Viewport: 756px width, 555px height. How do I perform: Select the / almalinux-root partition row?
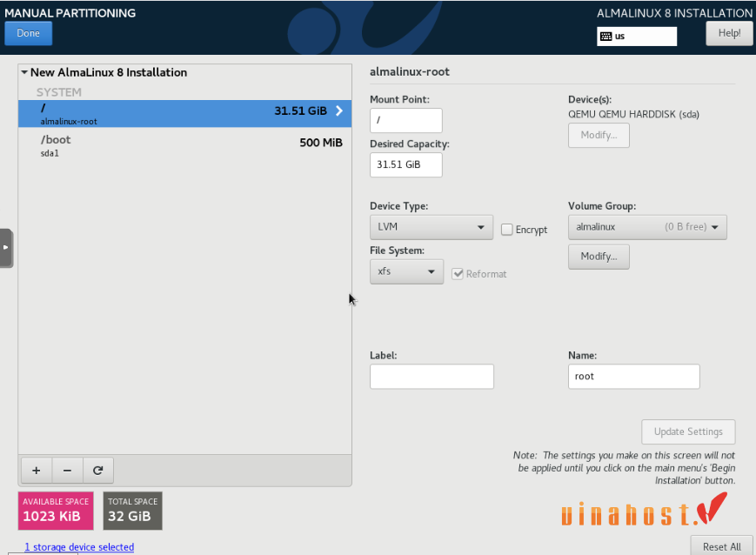184,114
